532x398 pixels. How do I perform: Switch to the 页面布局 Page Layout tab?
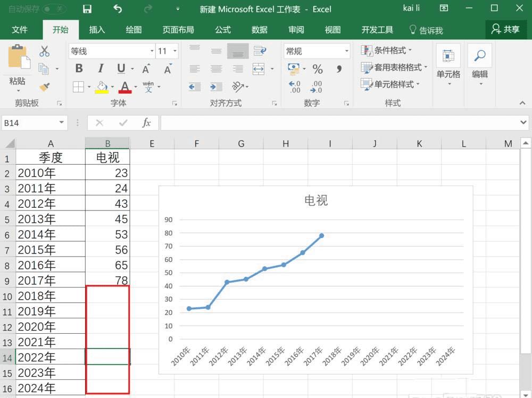(178, 30)
